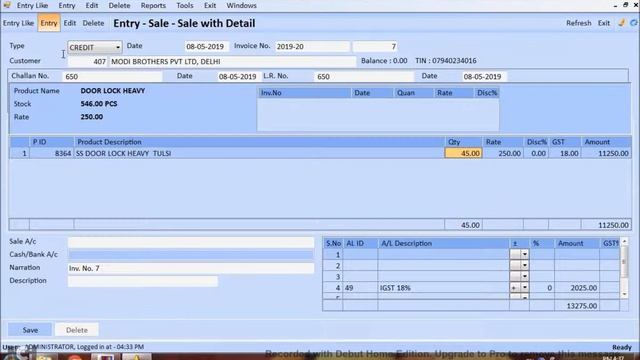The image size is (640, 360).
Task: Click the Balance : 0.00 text
Action: click(x=384, y=61)
